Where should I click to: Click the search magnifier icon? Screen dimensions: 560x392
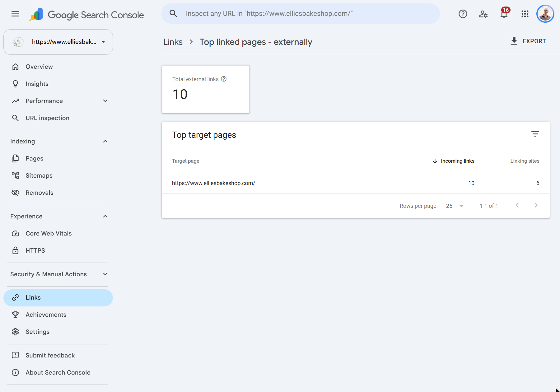pos(173,13)
